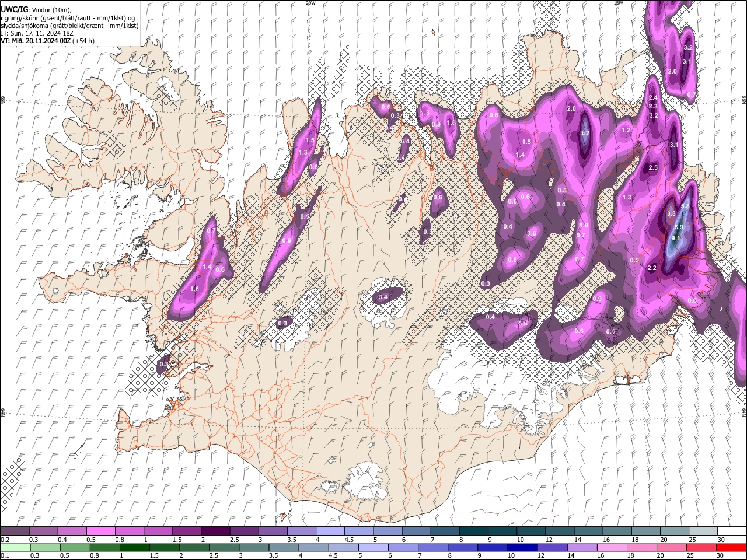The height and width of the screenshot is (560, 747).
Task: Click the 1.2 value label in the northeast
Action: [626, 130]
